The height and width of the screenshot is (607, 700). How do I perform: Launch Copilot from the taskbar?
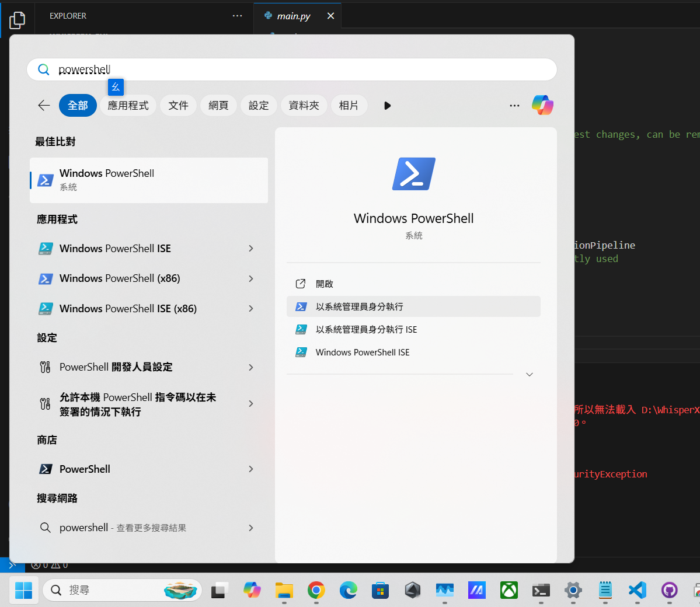coord(252,590)
